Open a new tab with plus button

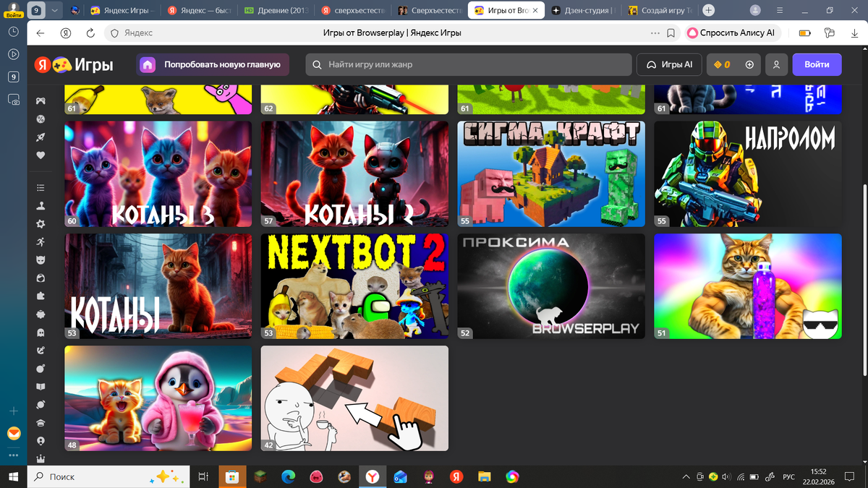[708, 10]
